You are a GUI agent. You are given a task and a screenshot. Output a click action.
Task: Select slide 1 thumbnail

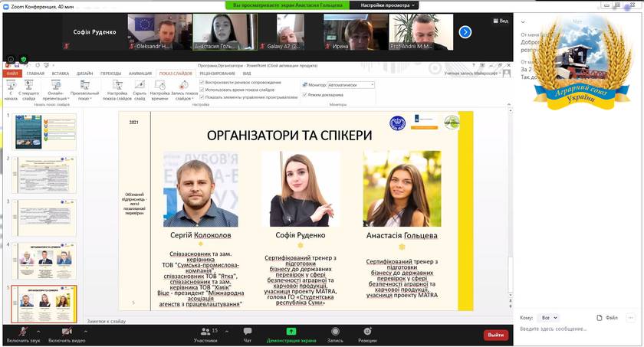pyautogui.click(x=44, y=132)
